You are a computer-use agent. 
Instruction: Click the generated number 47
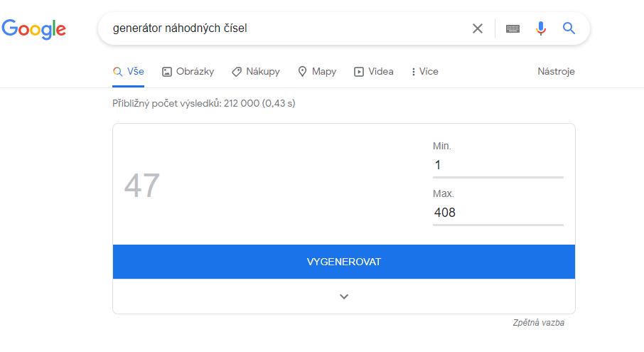point(142,186)
